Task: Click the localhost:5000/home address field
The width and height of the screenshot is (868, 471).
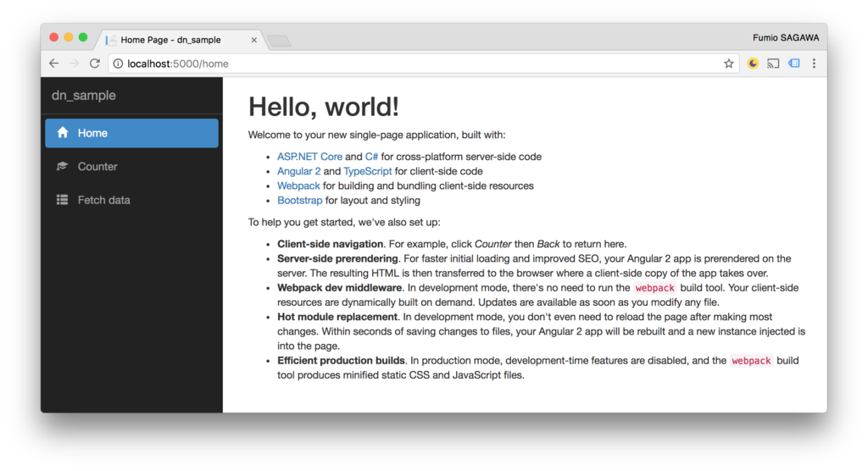Action: pyautogui.click(x=423, y=64)
